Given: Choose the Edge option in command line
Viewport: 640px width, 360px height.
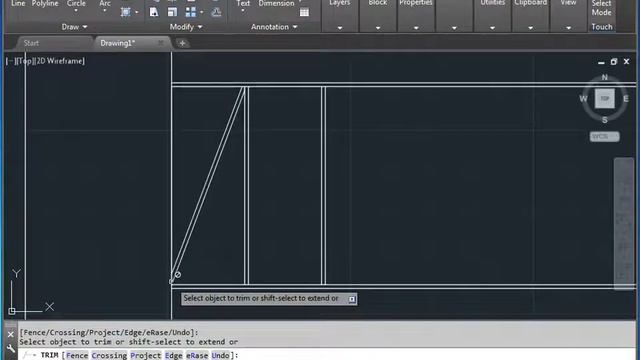Looking at the screenshot, I should 173,356.
